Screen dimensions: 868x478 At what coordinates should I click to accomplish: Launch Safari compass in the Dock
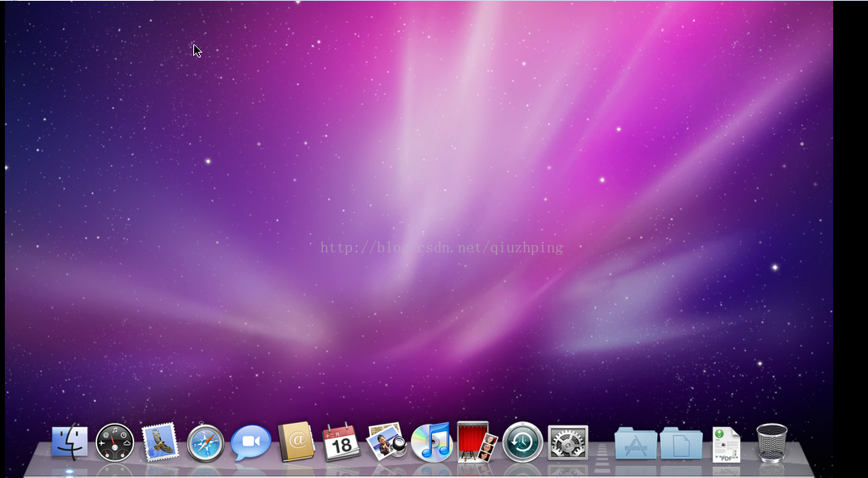pyautogui.click(x=205, y=443)
